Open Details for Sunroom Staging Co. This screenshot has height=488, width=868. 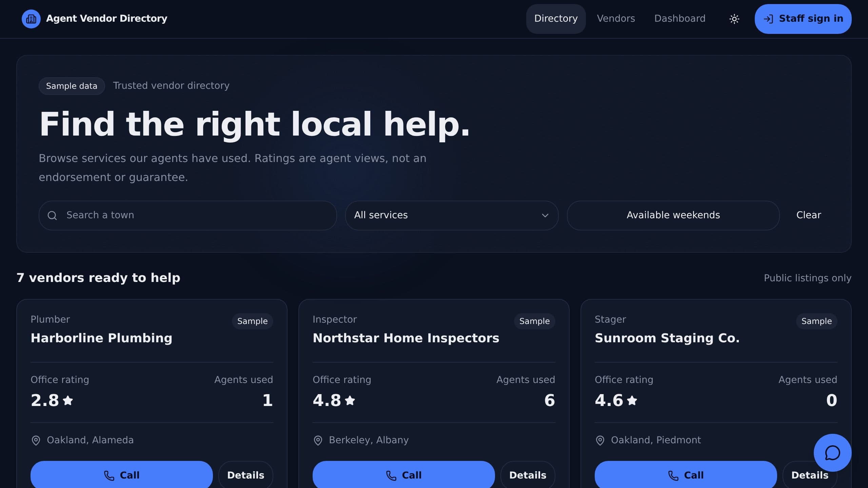pos(810,475)
